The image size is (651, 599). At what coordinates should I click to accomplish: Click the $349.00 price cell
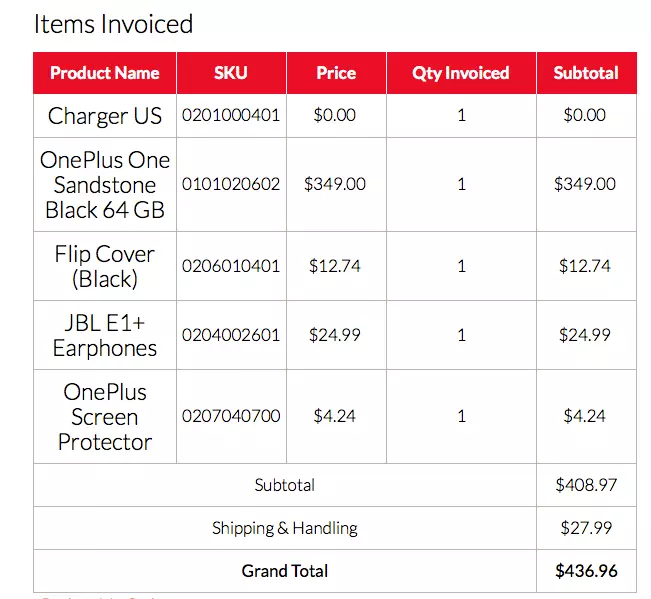(335, 184)
